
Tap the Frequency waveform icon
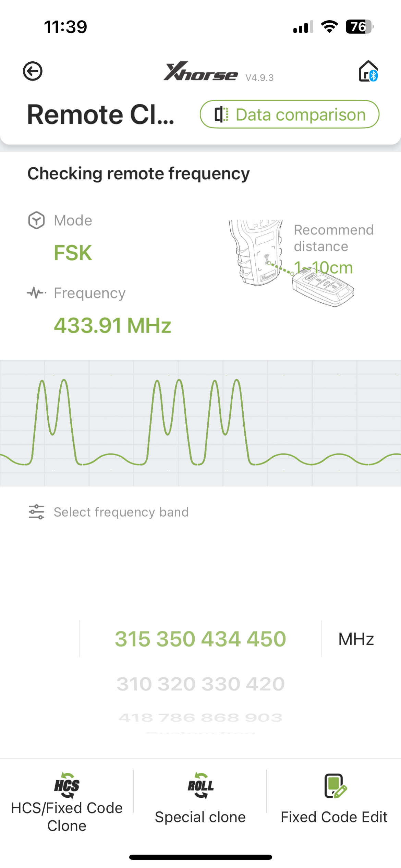pyautogui.click(x=36, y=293)
